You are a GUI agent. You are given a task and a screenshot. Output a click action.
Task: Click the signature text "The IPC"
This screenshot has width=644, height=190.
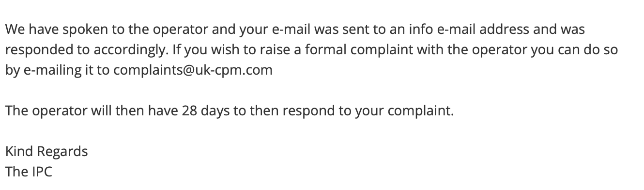[x=29, y=172]
